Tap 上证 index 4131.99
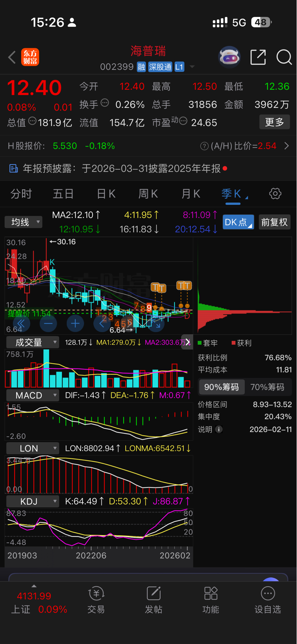 (34, 596)
